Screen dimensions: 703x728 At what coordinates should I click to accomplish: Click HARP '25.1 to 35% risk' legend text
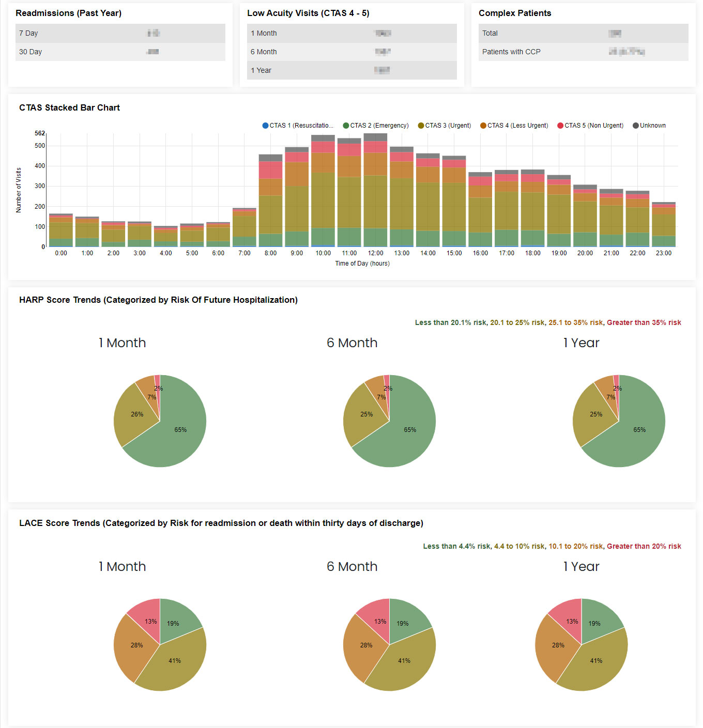(575, 322)
